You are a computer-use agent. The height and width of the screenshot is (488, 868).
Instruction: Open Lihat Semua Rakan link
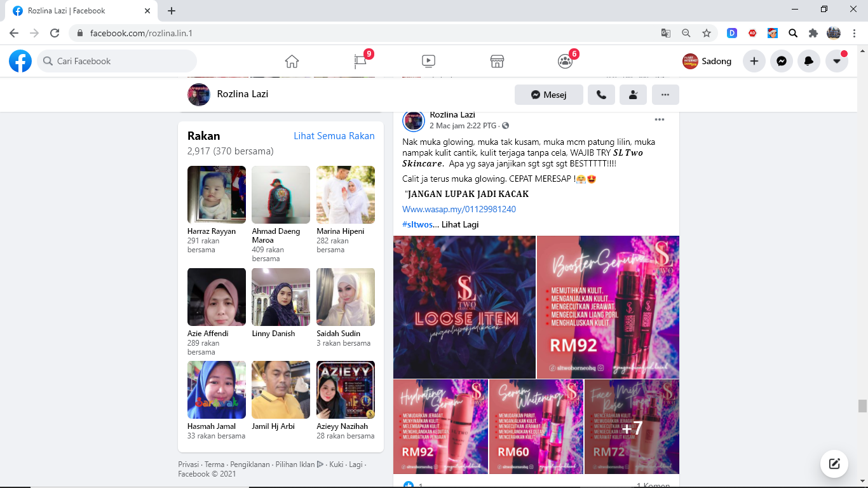[x=334, y=136]
